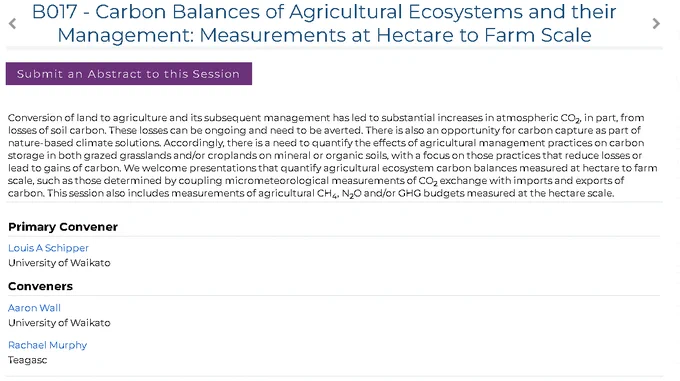Viewport: 680px width, 381px height.
Task: Click the Primary Convener heading
Action: pyautogui.click(x=63, y=227)
